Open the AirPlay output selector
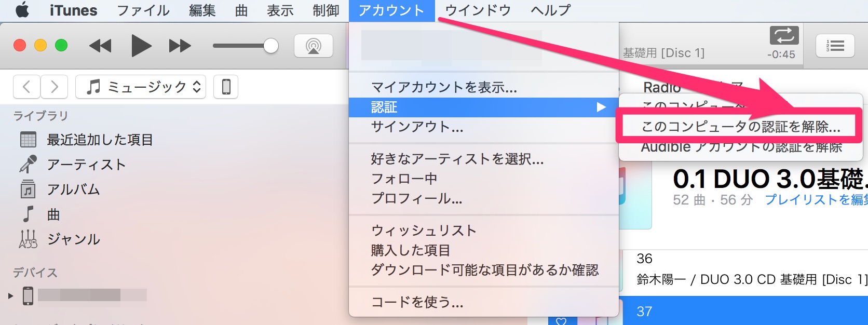The width and height of the screenshot is (868, 325). [314, 46]
